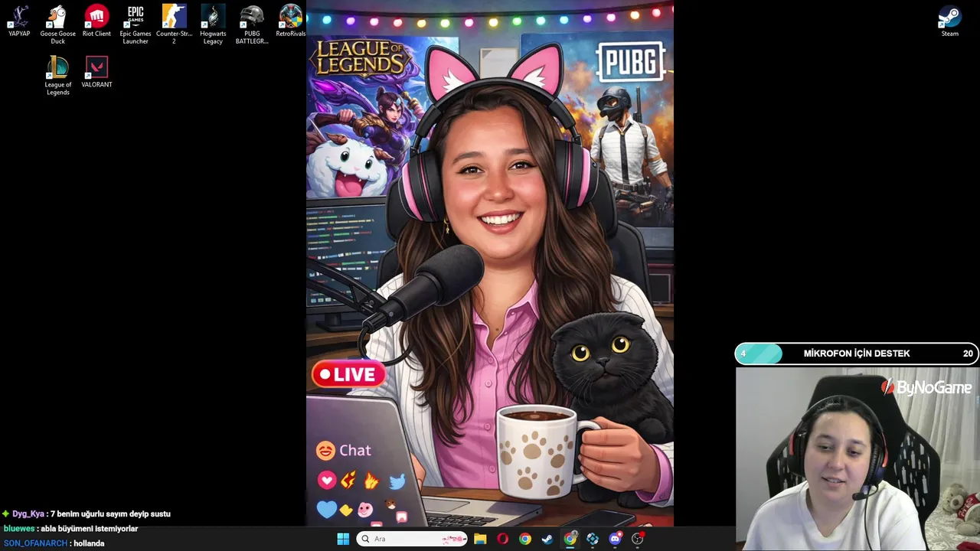Click the ByNoGame sponsor logo
Viewport: 980px width, 551px height.
pos(927,388)
